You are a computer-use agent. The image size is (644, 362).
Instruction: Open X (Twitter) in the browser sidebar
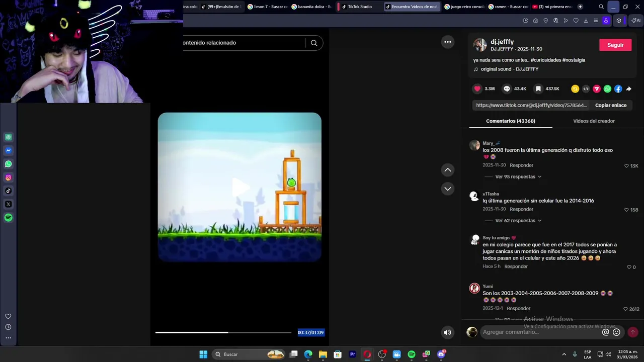click(x=9, y=204)
